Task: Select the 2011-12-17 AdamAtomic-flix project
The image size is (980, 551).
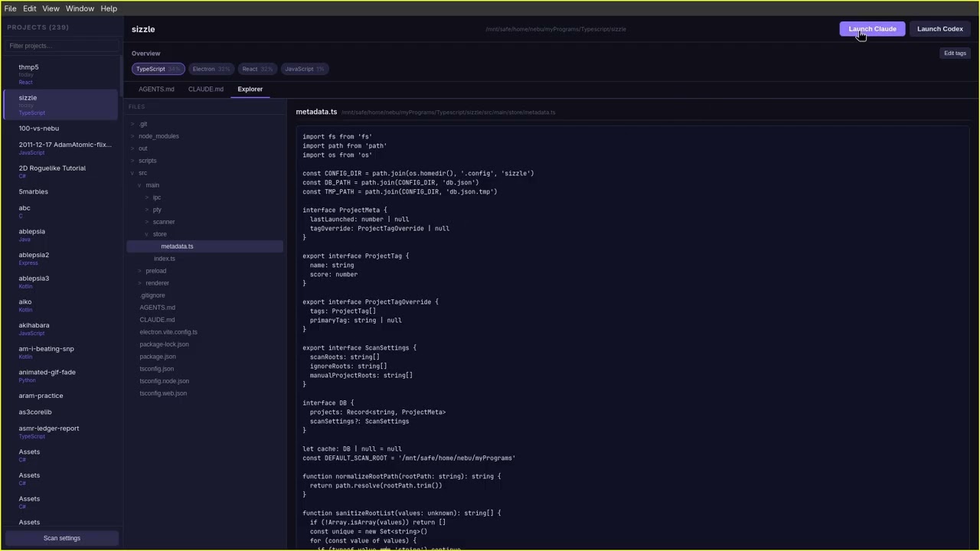Action: (61, 148)
